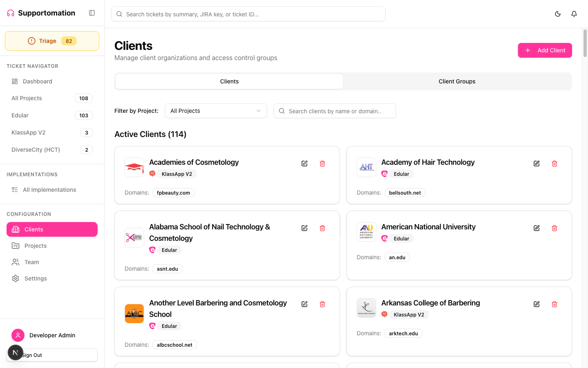The width and height of the screenshot is (588, 368).
Task: Select the Clients tab
Action: click(x=229, y=81)
